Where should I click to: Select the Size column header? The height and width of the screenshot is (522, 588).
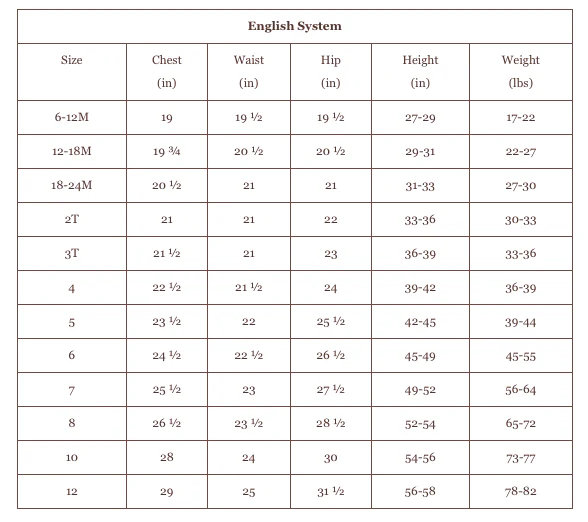(72, 60)
